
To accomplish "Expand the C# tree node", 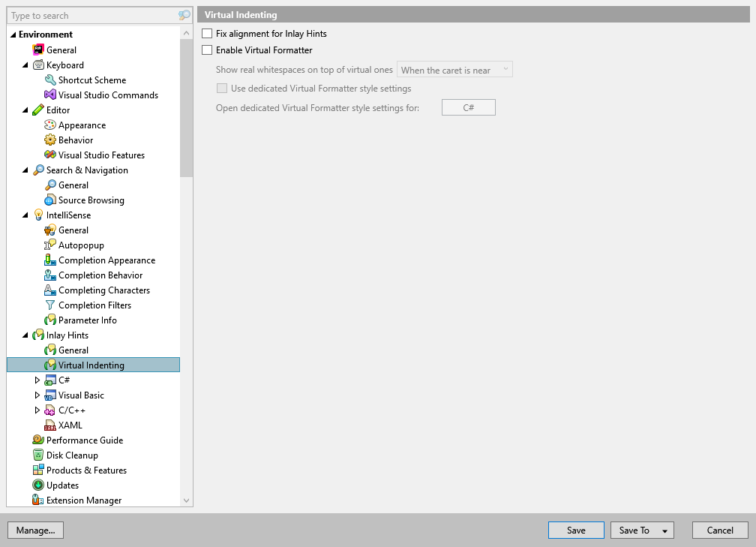I will [37, 380].
